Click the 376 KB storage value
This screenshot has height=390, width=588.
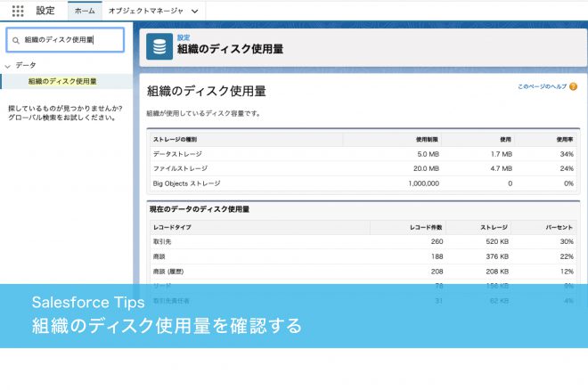(497, 256)
